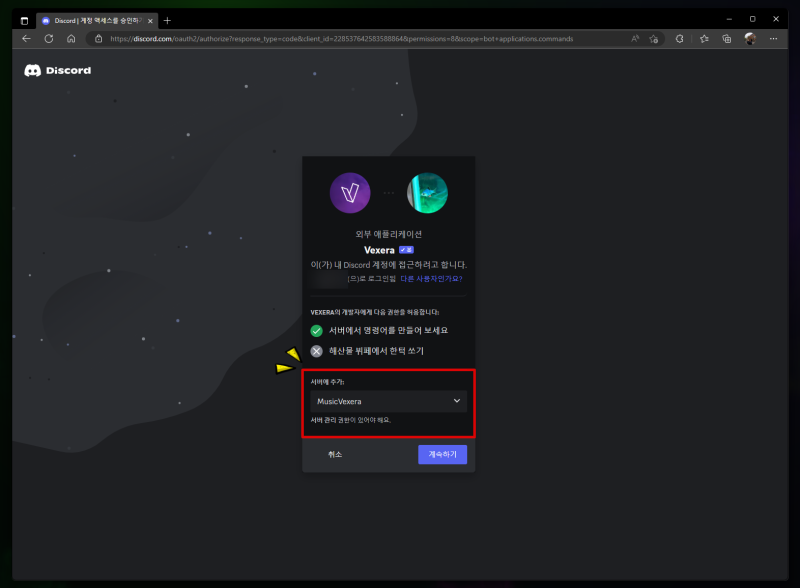Open the browser Settings and more menu
The image size is (800, 588).
(773, 39)
